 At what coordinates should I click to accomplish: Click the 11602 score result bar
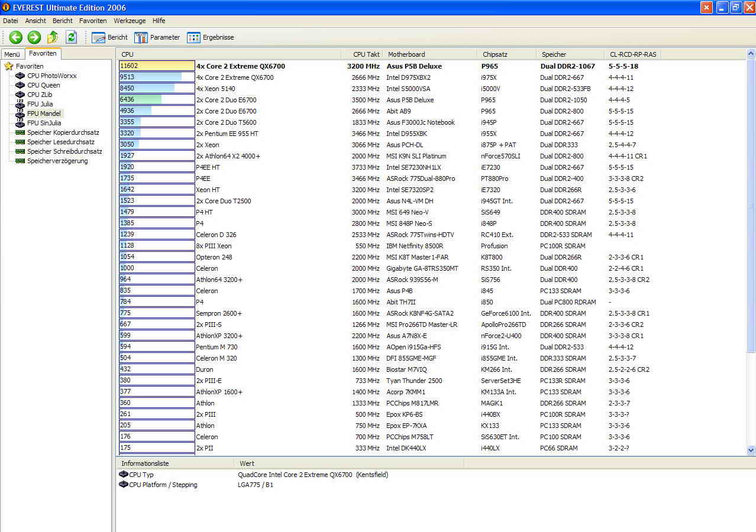157,66
